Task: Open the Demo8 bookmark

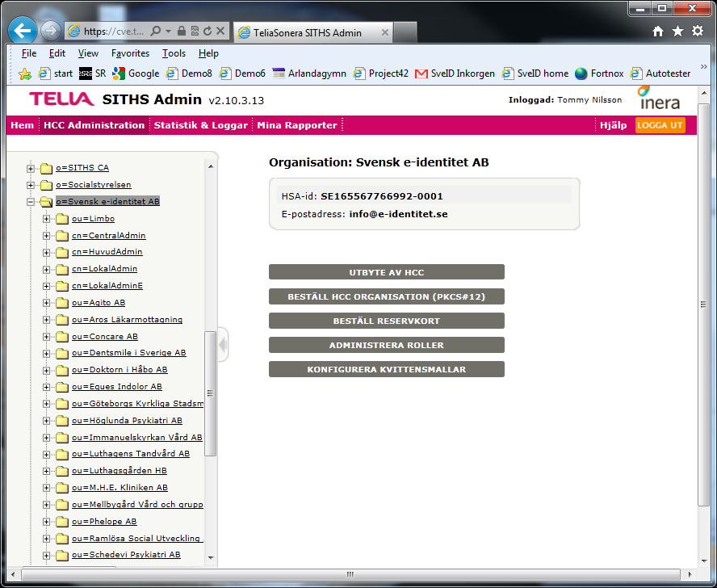Action: point(189,73)
